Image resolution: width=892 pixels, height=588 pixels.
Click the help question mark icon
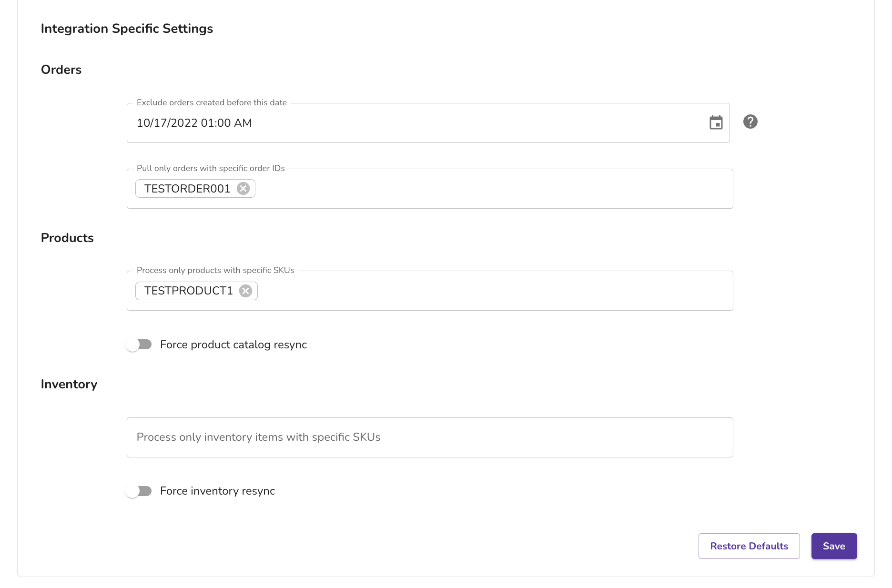[x=750, y=122]
